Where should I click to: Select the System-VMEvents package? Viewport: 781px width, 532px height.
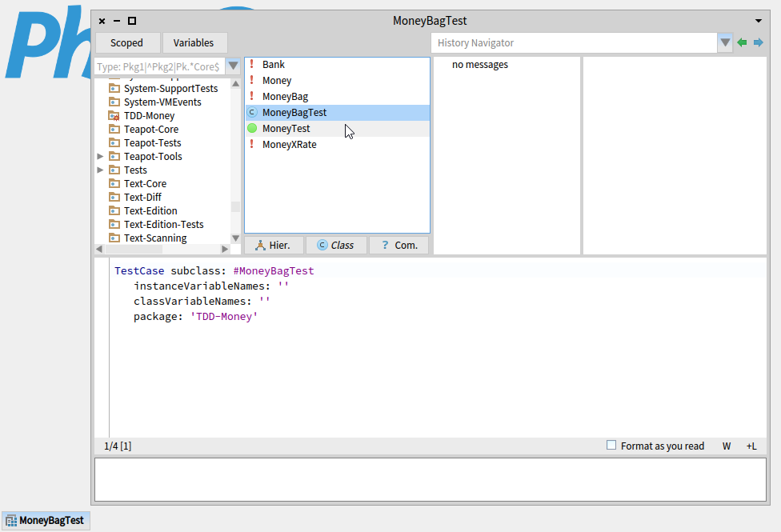click(162, 102)
